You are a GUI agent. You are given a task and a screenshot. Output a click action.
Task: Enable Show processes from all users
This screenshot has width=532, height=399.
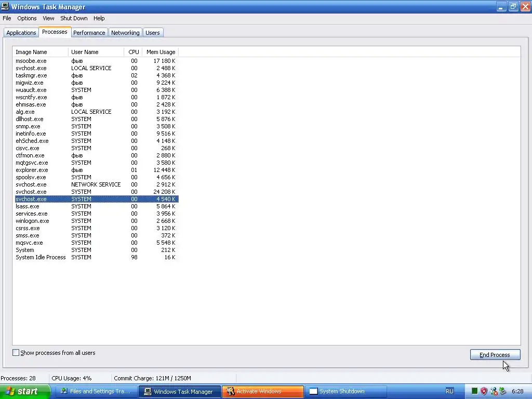[x=16, y=353]
